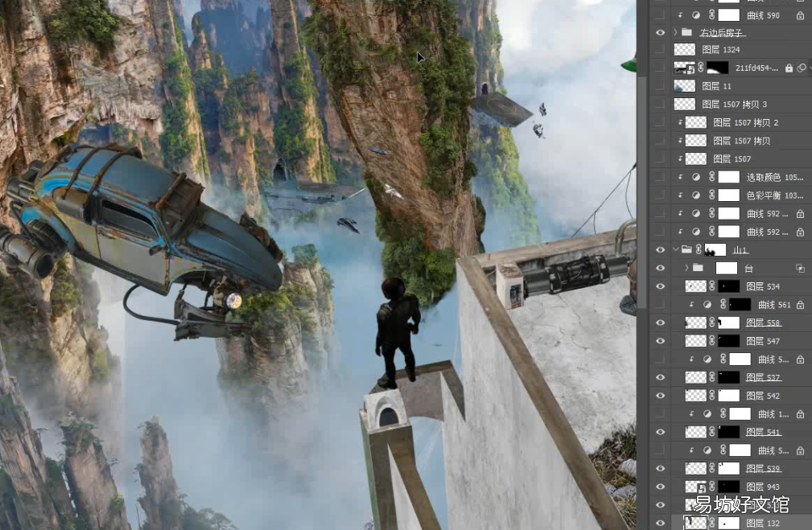
Task: Click the adjustment icon on 选取颜色 105 layer
Action: 696,177
